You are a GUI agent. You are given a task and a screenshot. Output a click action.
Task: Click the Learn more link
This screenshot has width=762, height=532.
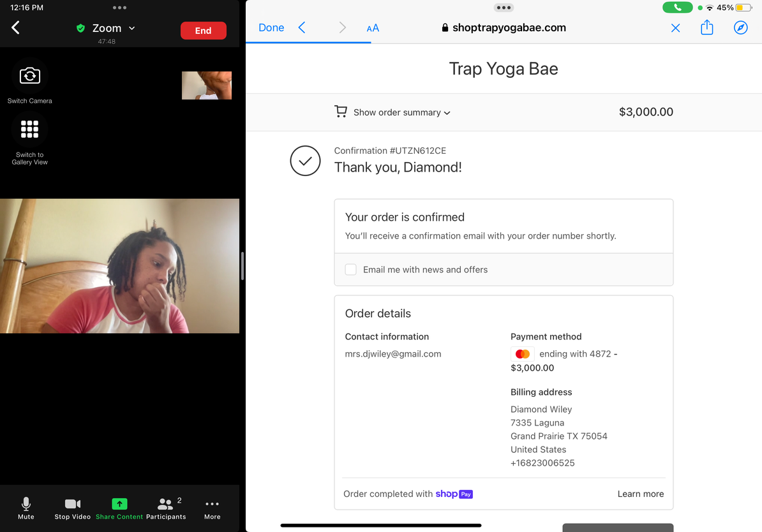point(640,494)
